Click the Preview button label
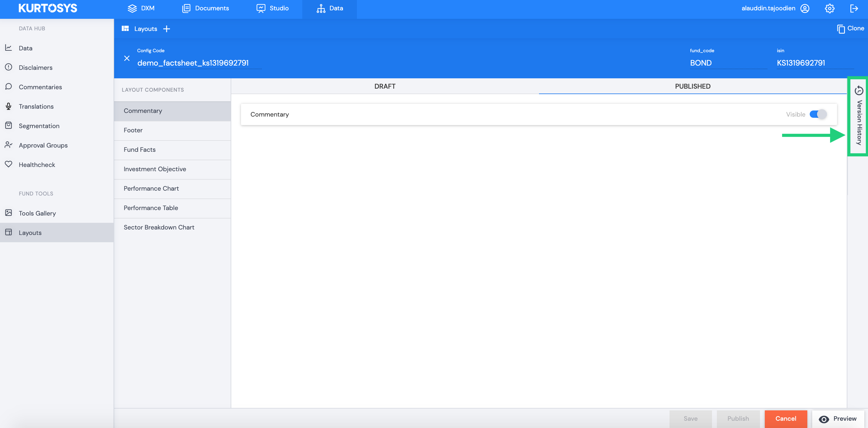 pos(845,419)
